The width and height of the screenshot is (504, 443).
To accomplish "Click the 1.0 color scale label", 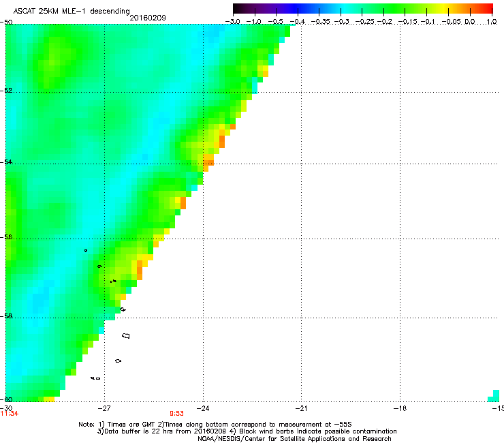I will coord(492,22).
